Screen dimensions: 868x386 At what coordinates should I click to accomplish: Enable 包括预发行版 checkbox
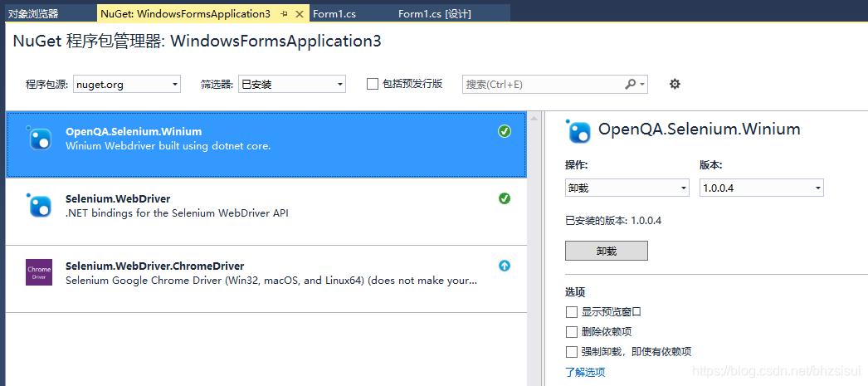click(373, 84)
